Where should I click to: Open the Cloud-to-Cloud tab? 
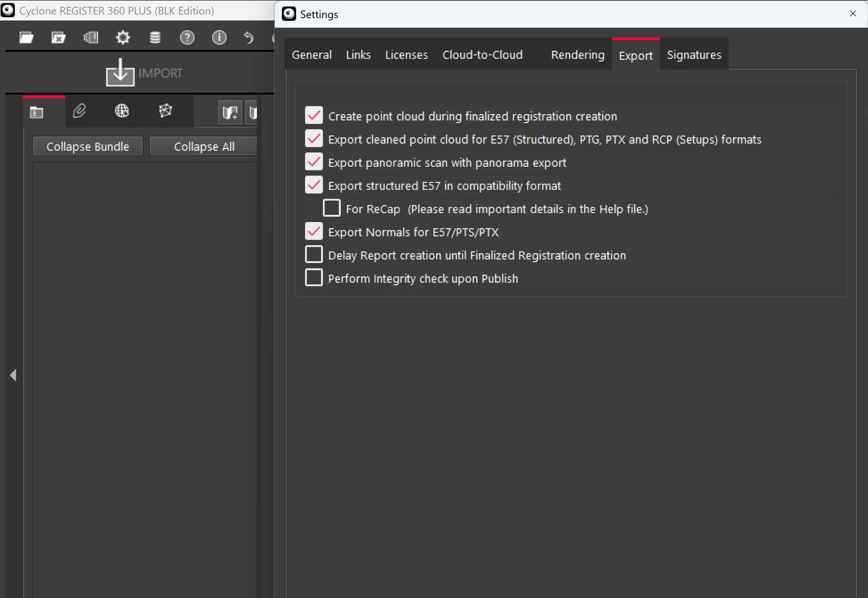tap(483, 55)
